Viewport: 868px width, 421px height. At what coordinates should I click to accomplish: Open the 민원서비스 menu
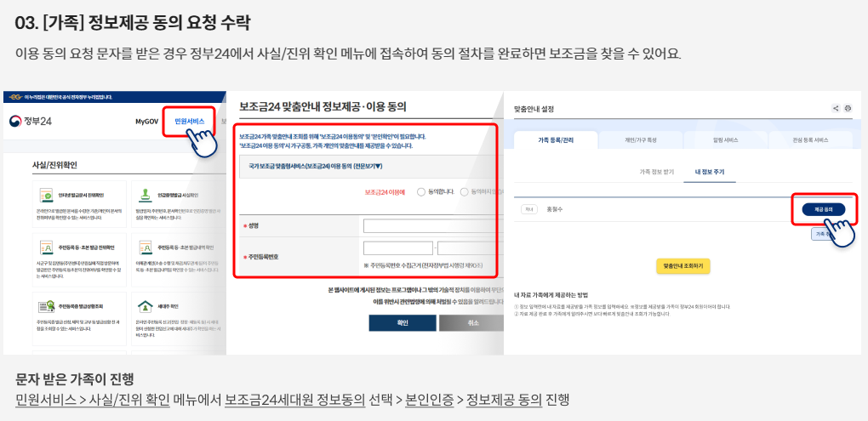click(x=189, y=122)
